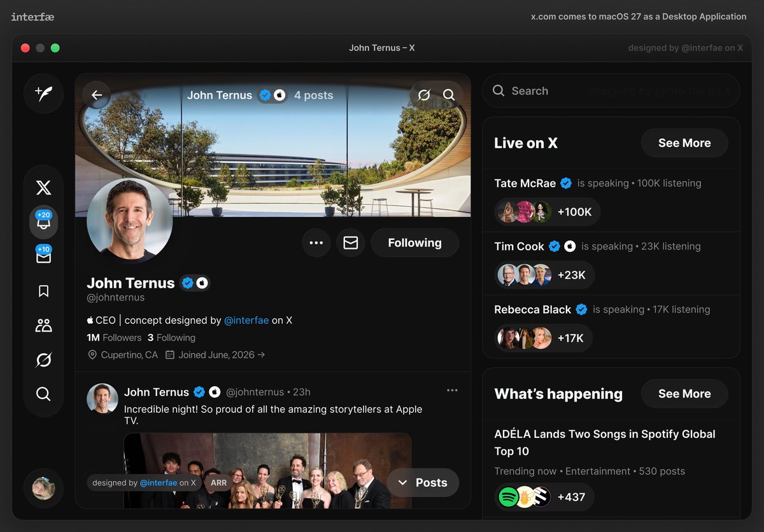This screenshot has width=764, height=532.
Task: Focus the Search input field
Action: pos(611,91)
